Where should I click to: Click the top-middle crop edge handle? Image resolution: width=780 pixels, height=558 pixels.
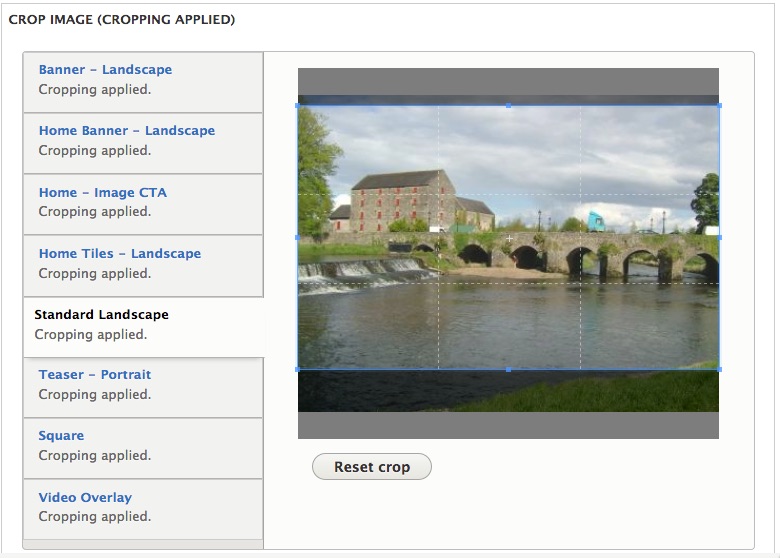(508, 105)
